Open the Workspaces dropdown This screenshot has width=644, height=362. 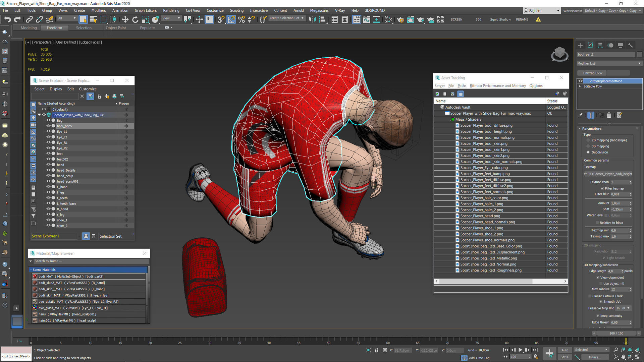coord(612,11)
